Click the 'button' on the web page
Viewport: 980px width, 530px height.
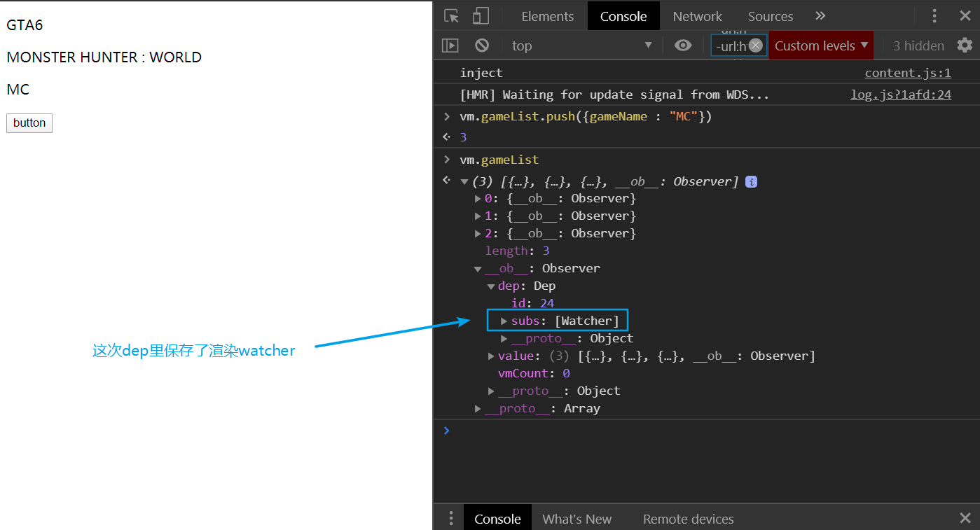[29, 123]
